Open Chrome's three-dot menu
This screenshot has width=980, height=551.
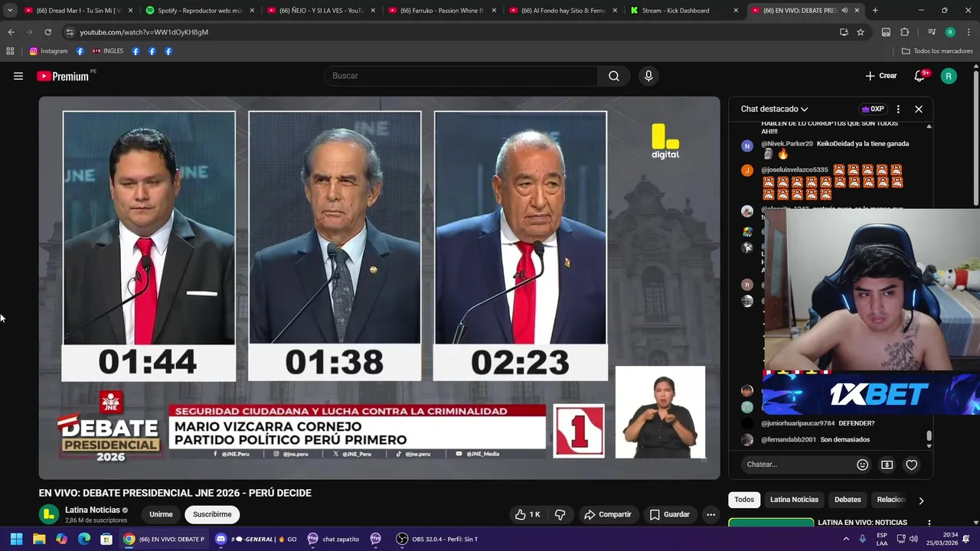pyautogui.click(x=969, y=32)
